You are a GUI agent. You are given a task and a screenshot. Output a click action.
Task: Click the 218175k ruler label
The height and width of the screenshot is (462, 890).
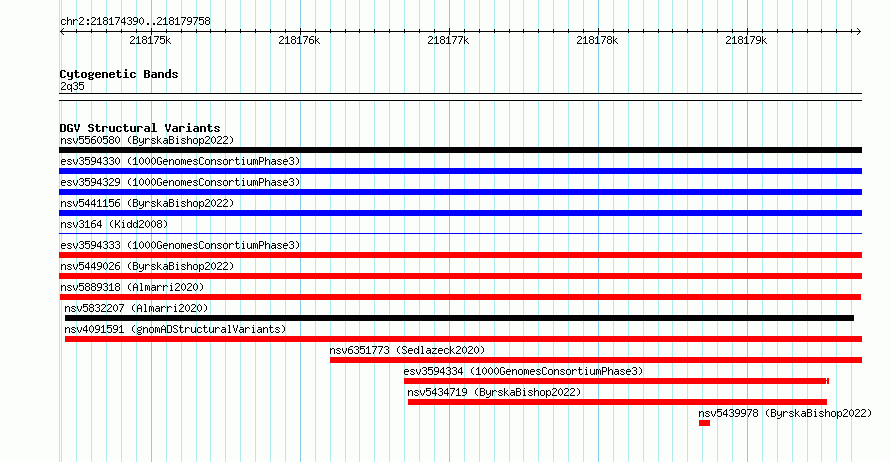[150, 40]
